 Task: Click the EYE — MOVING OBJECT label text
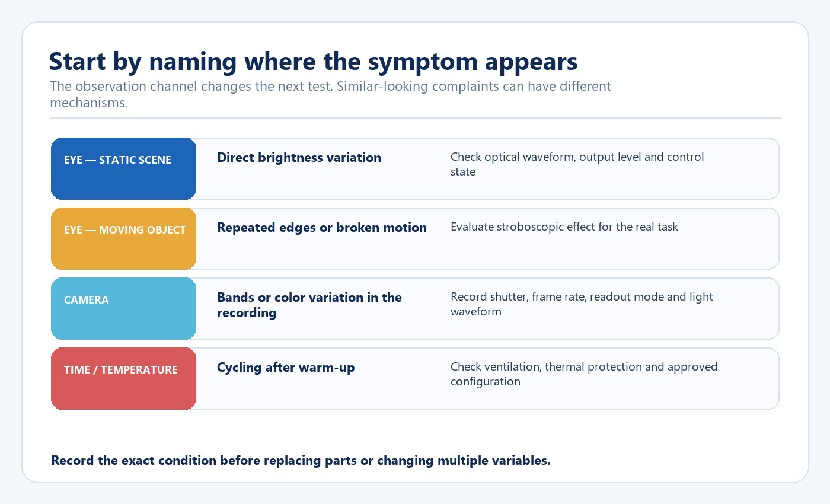(124, 230)
